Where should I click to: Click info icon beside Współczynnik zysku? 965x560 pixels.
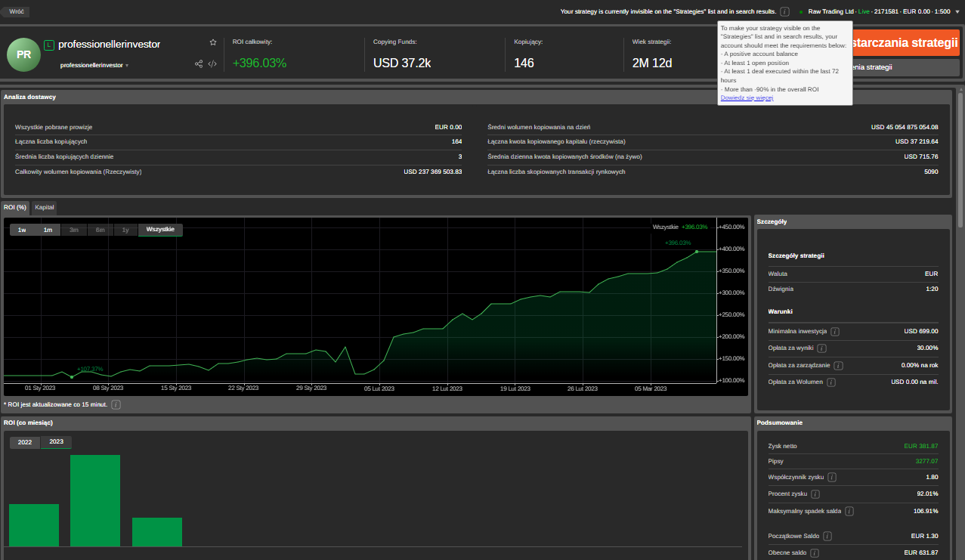pos(832,478)
